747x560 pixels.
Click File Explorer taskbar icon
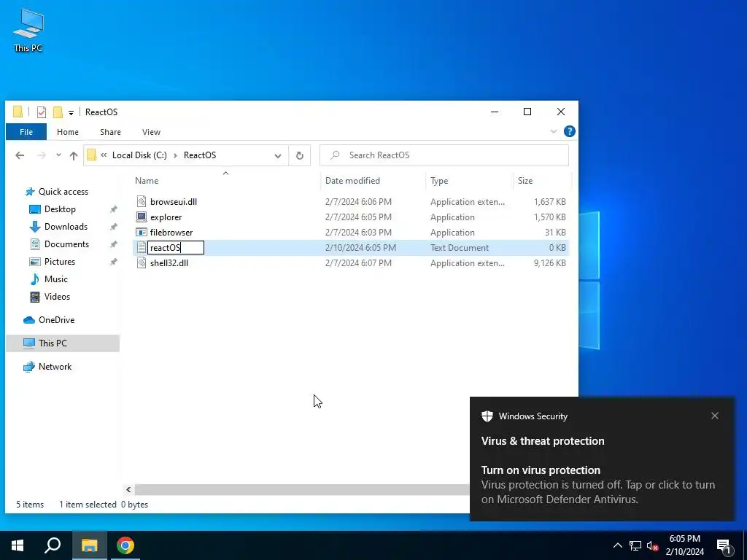[x=89, y=545]
